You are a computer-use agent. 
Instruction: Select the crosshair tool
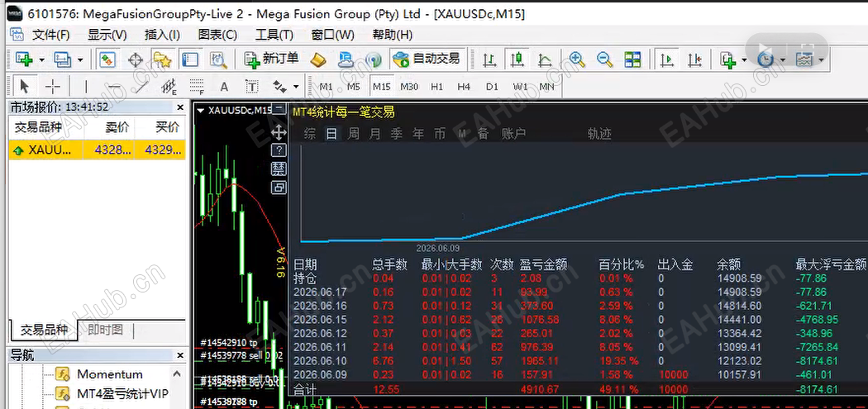[53, 86]
